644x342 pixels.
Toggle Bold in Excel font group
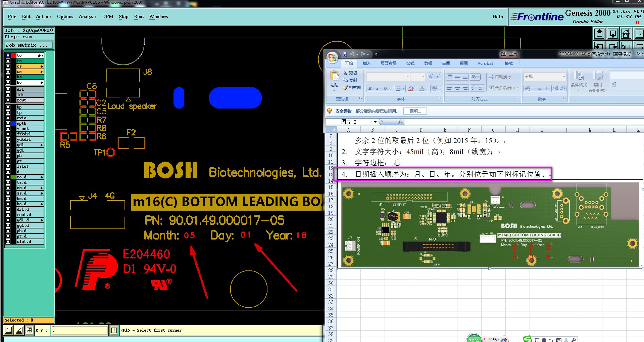[x=370, y=88]
